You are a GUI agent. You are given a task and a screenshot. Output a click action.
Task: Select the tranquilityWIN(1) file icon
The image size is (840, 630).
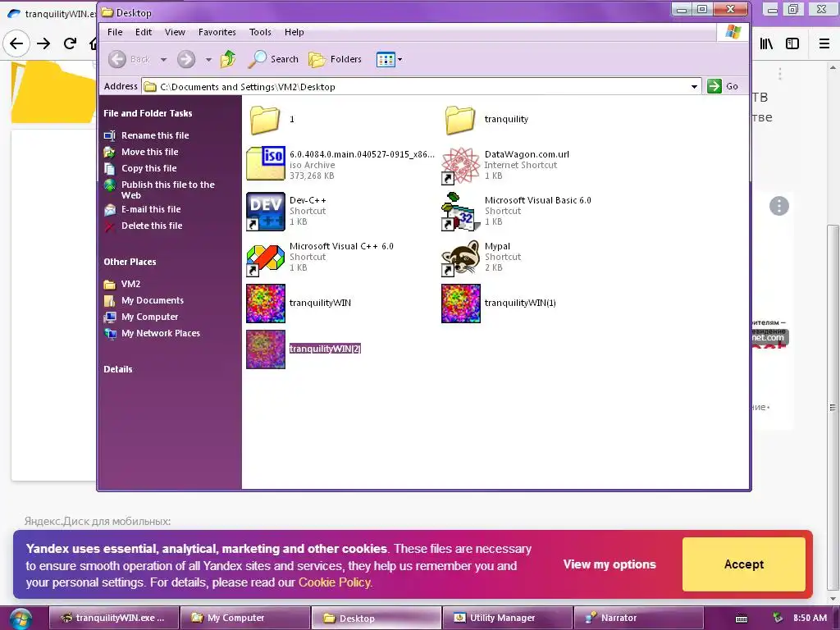tap(461, 304)
